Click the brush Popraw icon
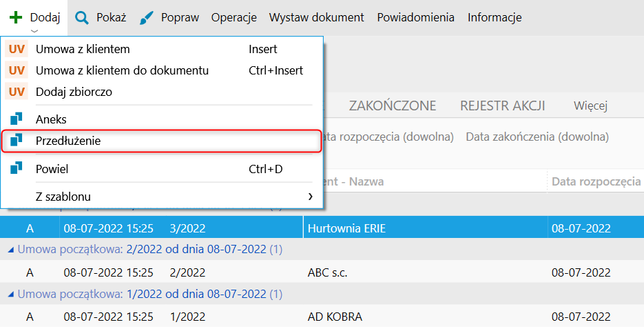 click(x=147, y=17)
